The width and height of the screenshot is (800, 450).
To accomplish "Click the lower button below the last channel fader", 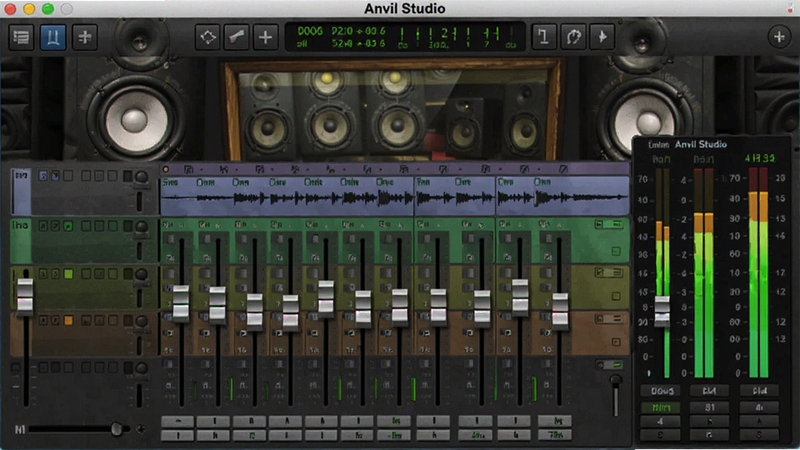I will point(555,435).
